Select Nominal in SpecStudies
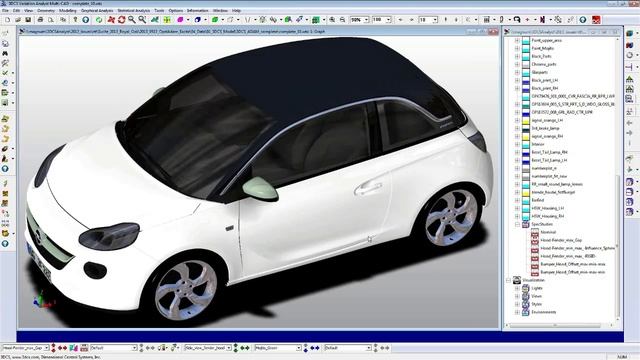 tap(548, 232)
